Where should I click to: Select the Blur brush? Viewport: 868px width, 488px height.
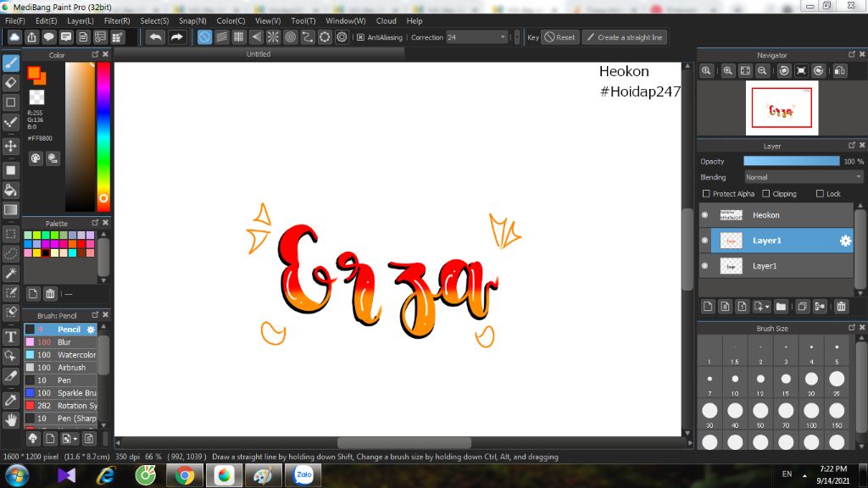click(x=61, y=342)
